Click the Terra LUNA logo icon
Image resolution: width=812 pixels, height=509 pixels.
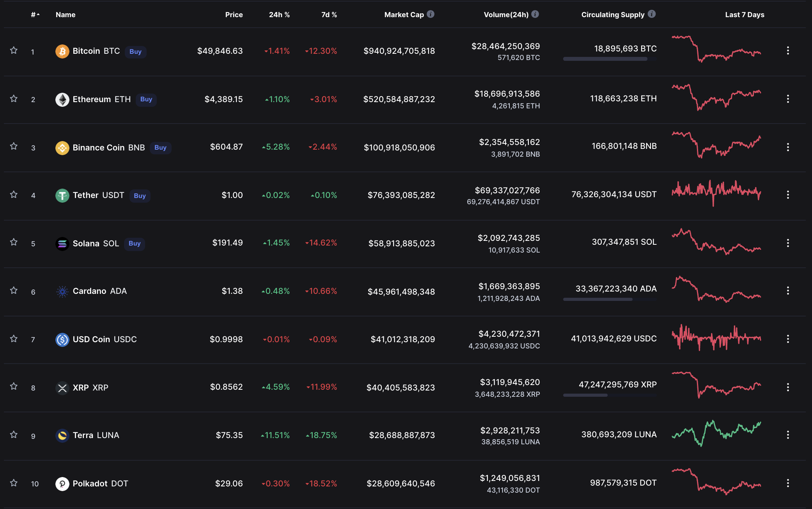click(x=62, y=436)
